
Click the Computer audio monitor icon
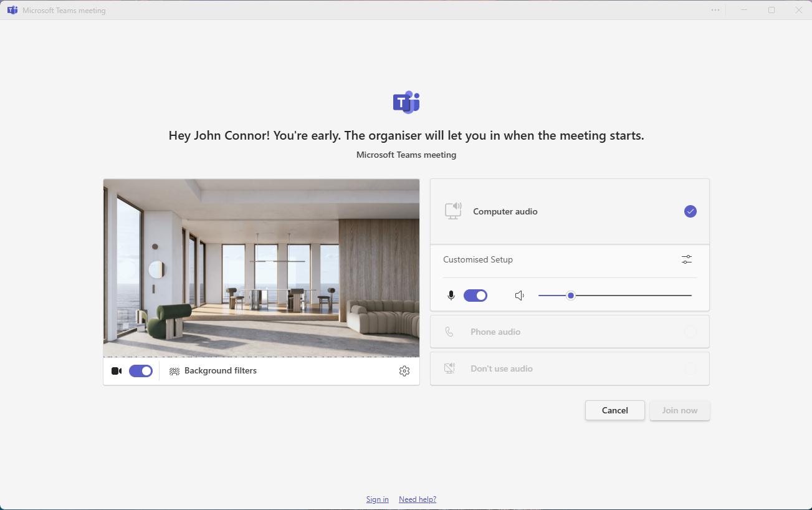coord(453,211)
